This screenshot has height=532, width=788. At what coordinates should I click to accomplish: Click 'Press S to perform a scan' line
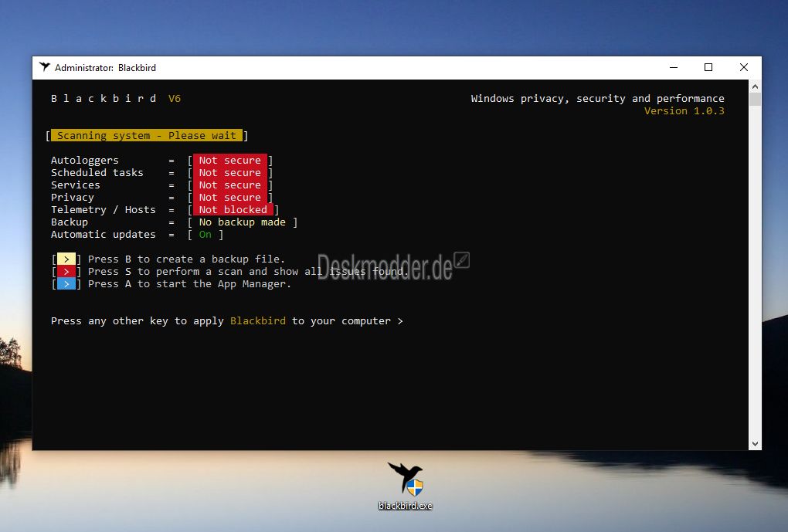[248, 272]
